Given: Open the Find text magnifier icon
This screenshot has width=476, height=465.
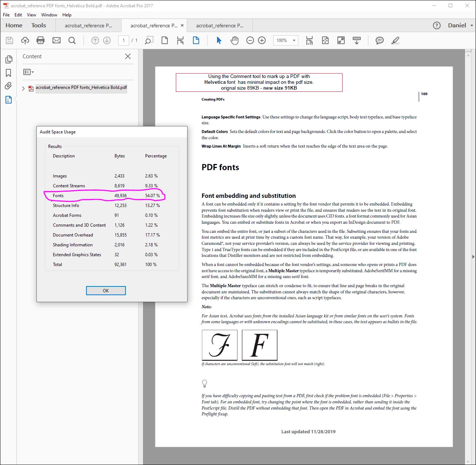Looking at the screenshot, I should tap(72, 40).
